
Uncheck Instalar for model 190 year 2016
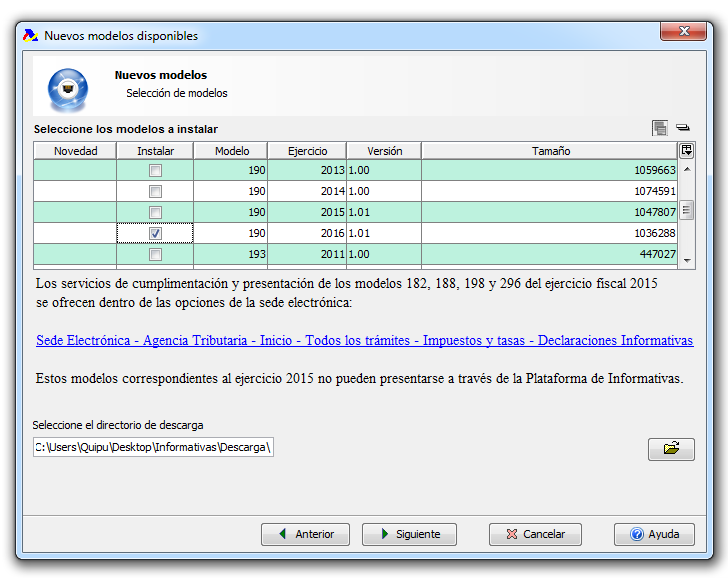click(155, 233)
